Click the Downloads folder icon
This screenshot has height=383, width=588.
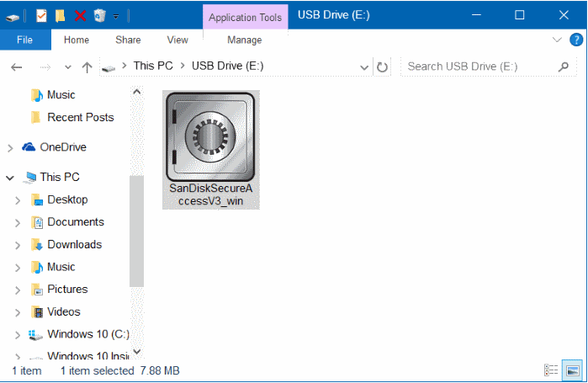[x=37, y=245]
